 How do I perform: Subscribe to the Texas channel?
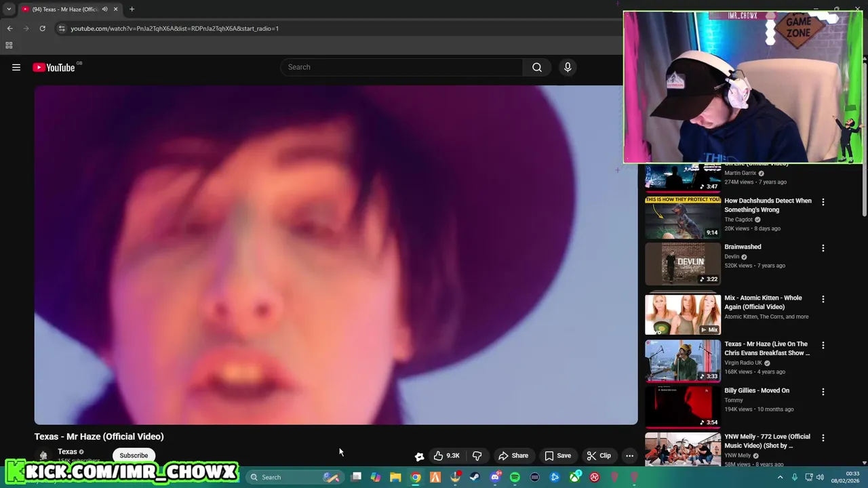[x=134, y=455]
